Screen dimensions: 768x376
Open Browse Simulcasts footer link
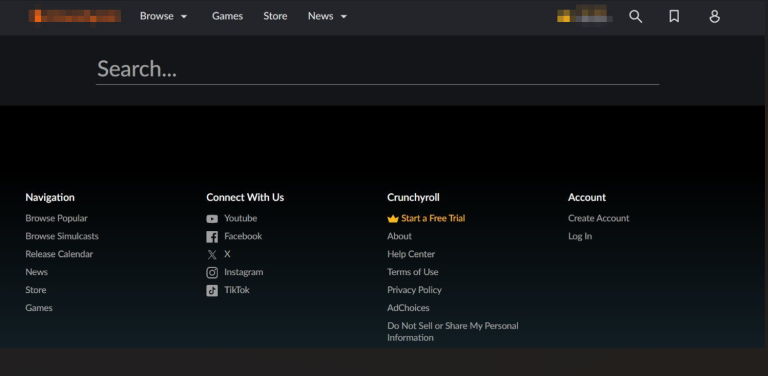[62, 236]
